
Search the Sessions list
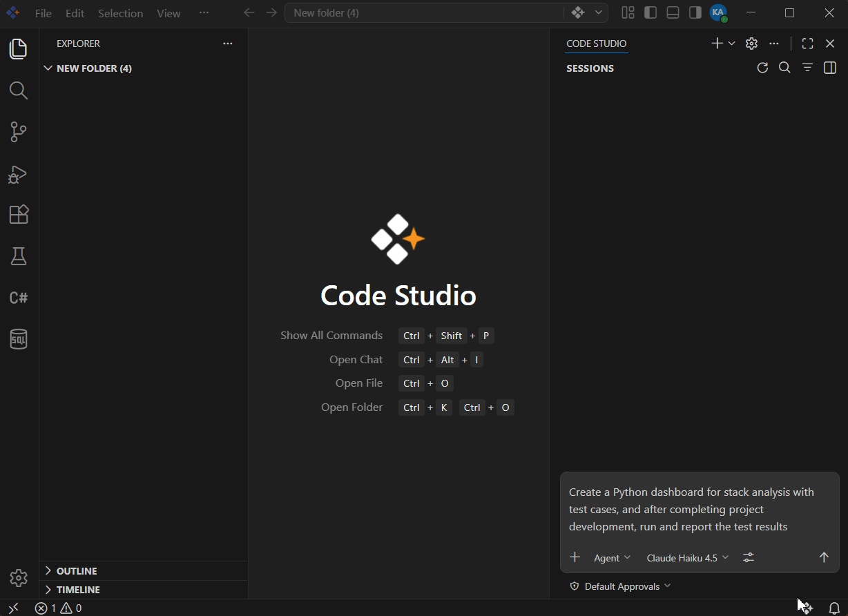tap(784, 68)
